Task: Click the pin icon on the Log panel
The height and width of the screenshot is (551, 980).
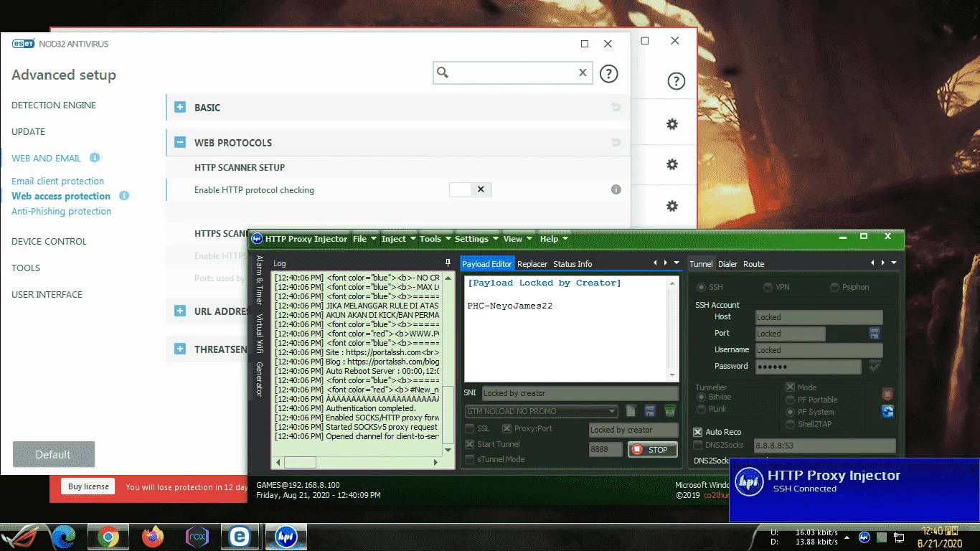Action: (x=448, y=263)
